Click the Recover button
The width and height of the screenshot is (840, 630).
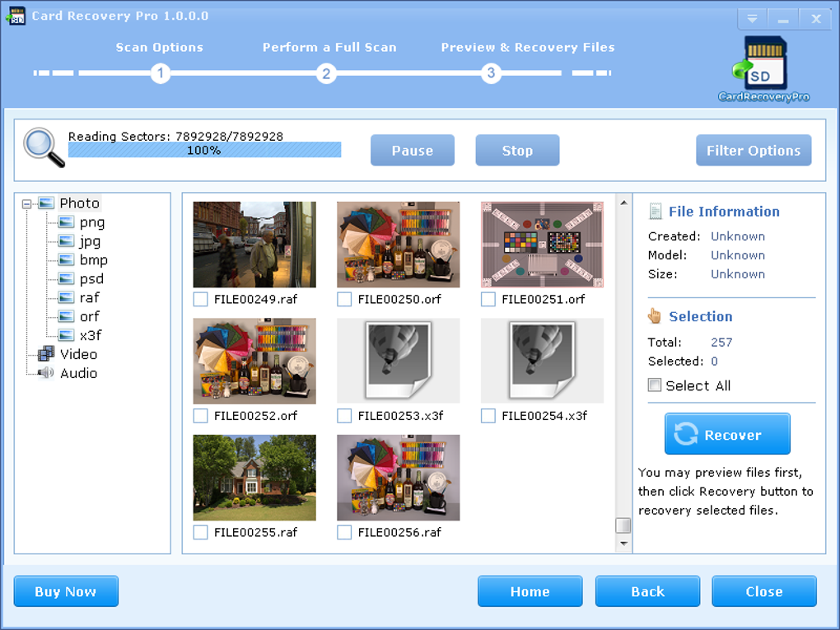click(727, 434)
